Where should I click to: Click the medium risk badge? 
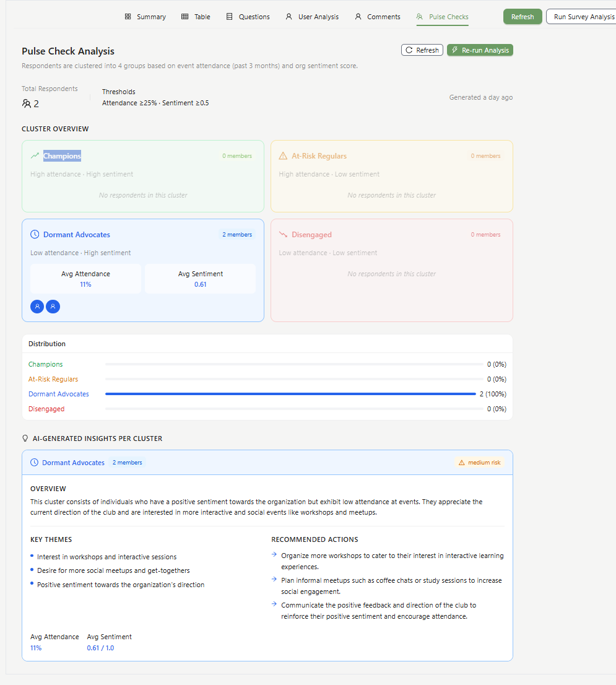click(x=479, y=462)
